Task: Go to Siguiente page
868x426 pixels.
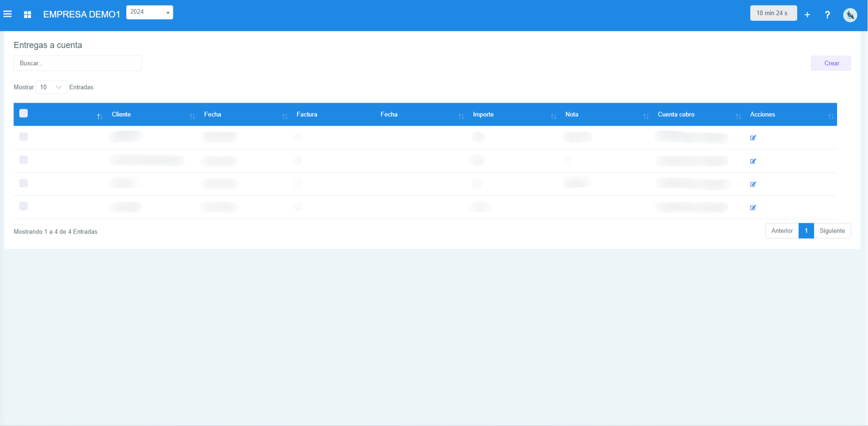Action: coord(832,231)
